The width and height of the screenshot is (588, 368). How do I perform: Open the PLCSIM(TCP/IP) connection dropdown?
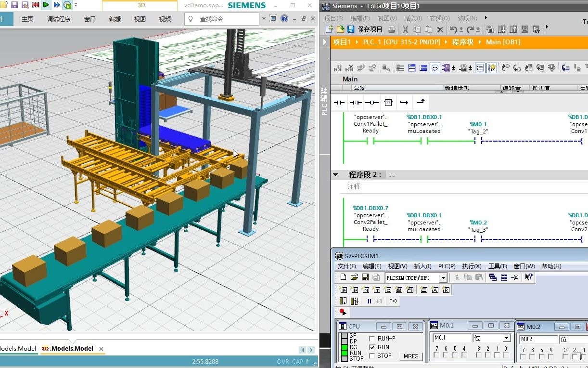click(x=443, y=277)
